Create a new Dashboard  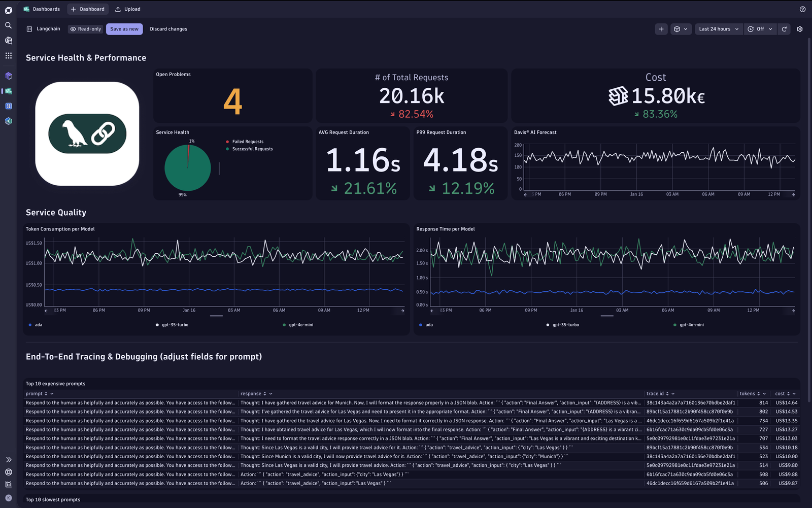click(87, 9)
